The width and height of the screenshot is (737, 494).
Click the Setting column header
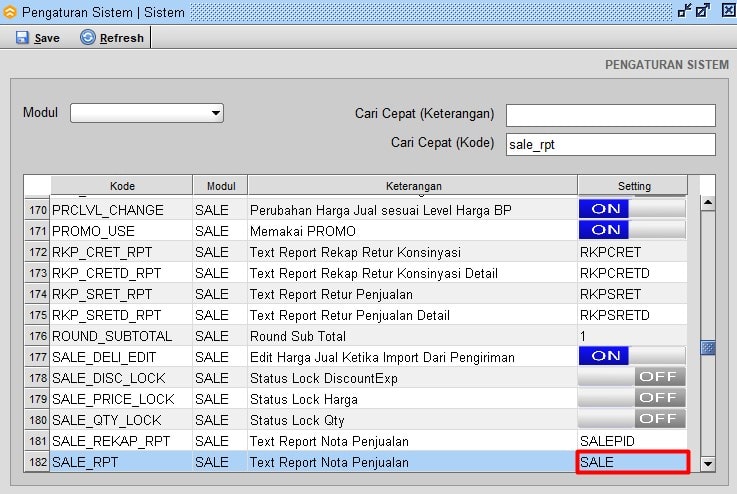(x=633, y=186)
